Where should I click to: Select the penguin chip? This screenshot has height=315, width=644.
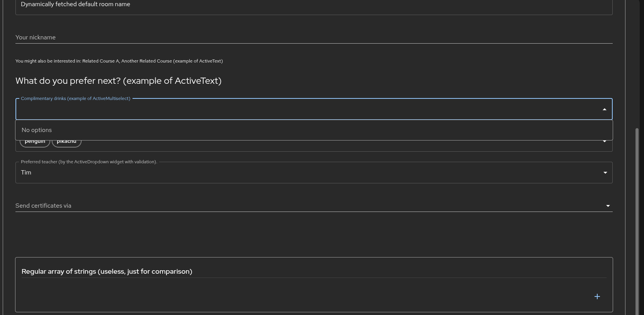[x=35, y=142]
